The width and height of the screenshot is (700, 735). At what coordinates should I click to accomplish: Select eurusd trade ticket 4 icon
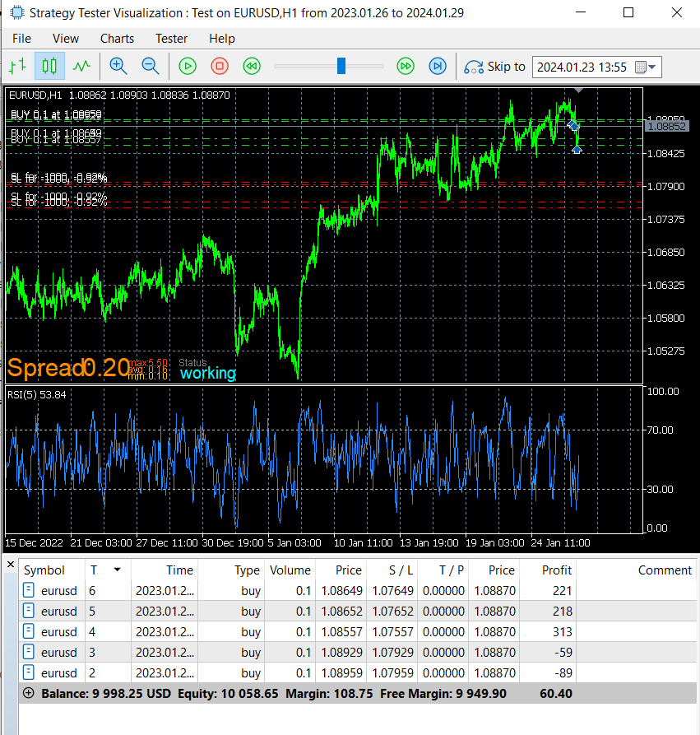pos(29,631)
